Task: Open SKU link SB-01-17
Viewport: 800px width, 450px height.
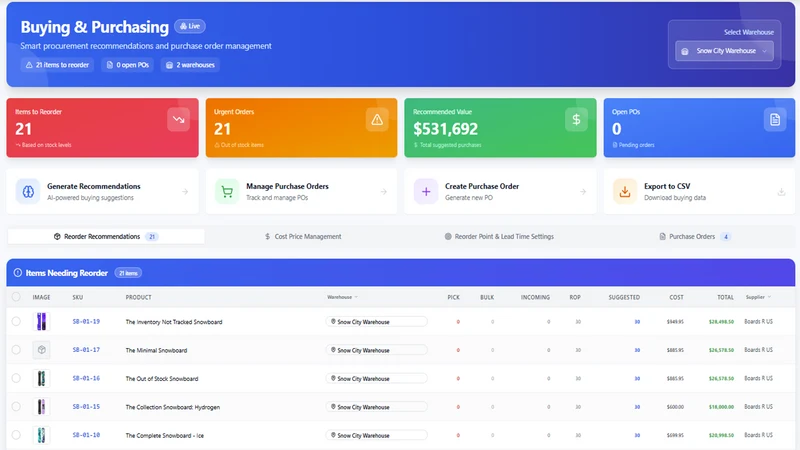Action: [x=86, y=350]
